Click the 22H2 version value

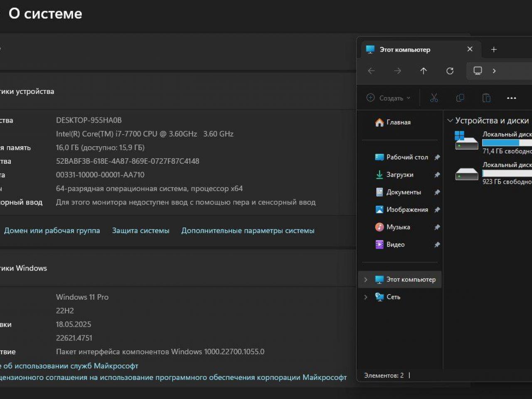tap(65, 311)
